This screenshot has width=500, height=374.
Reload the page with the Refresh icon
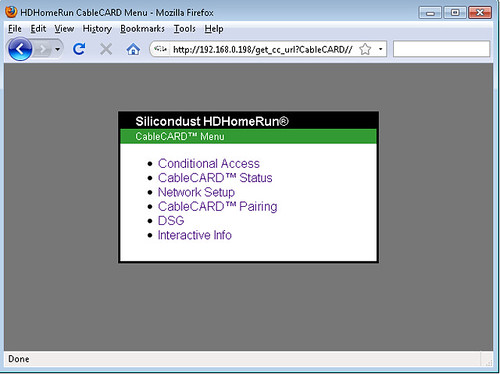click(79, 49)
